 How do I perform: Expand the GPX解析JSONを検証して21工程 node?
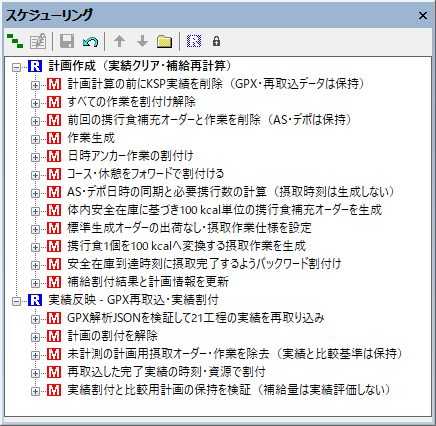pyautogui.click(x=35, y=319)
